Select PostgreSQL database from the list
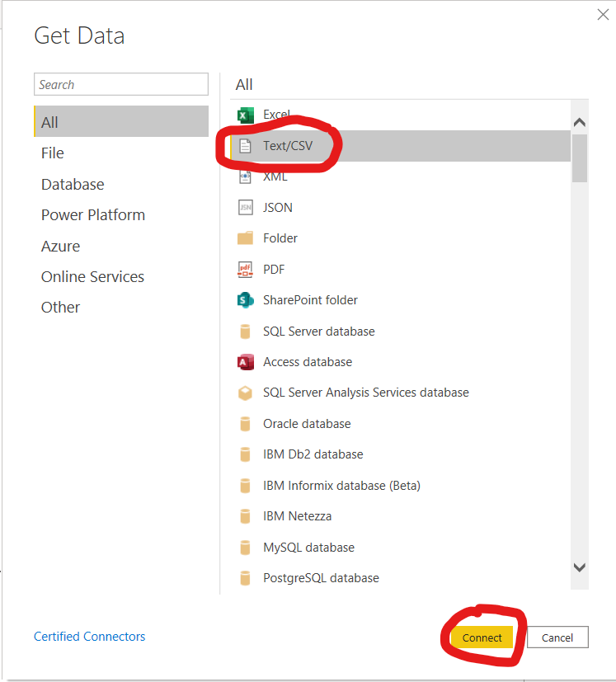The image size is (616, 682). click(x=321, y=578)
